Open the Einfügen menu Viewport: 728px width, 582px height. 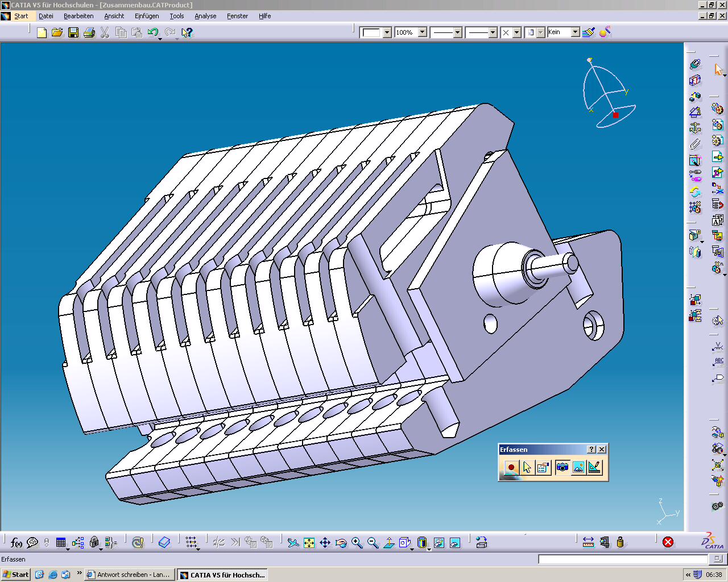click(147, 16)
